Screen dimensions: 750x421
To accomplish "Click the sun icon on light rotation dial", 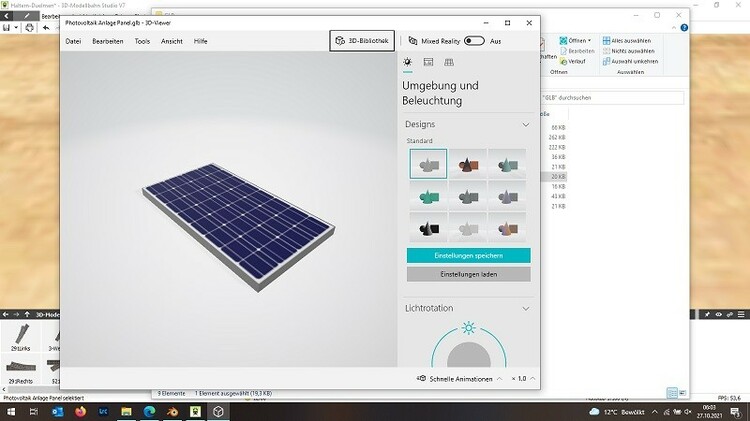I will [x=468, y=328].
